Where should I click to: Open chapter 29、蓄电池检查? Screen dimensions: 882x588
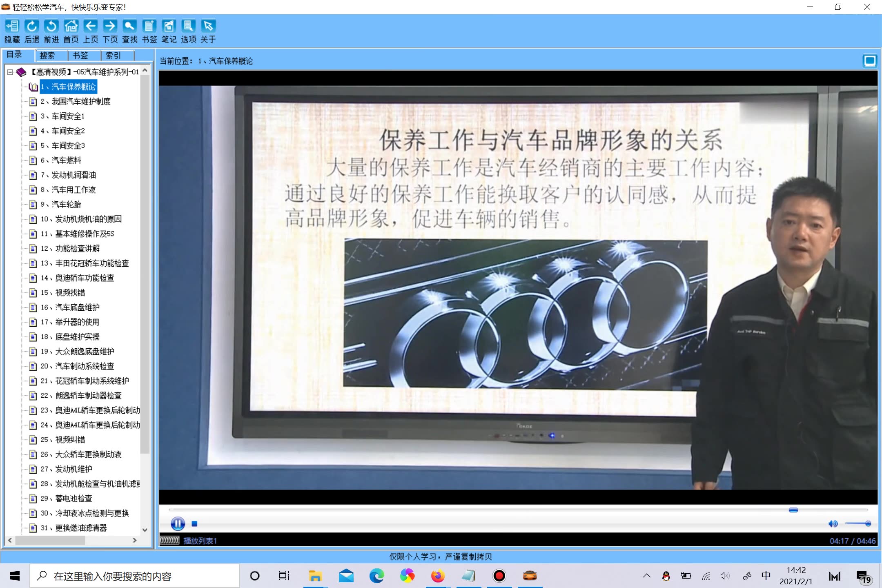point(66,499)
